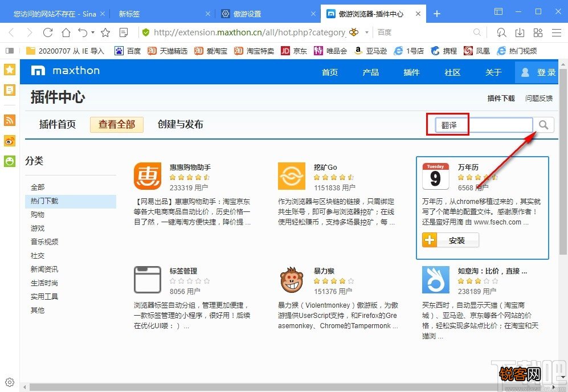Screen dimensions: 568x392
Task: Switch to the 新标签 tab
Action: tap(162, 14)
